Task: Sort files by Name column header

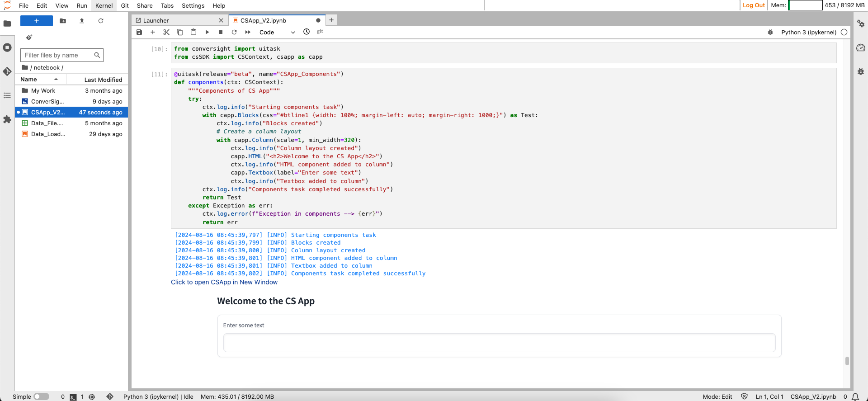Action: (x=41, y=80)
